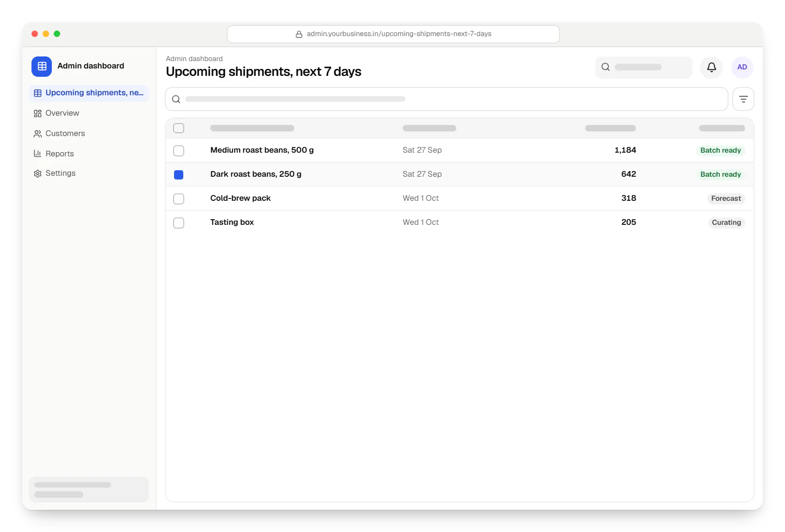Click the 318 quantity value

point(629,198)
